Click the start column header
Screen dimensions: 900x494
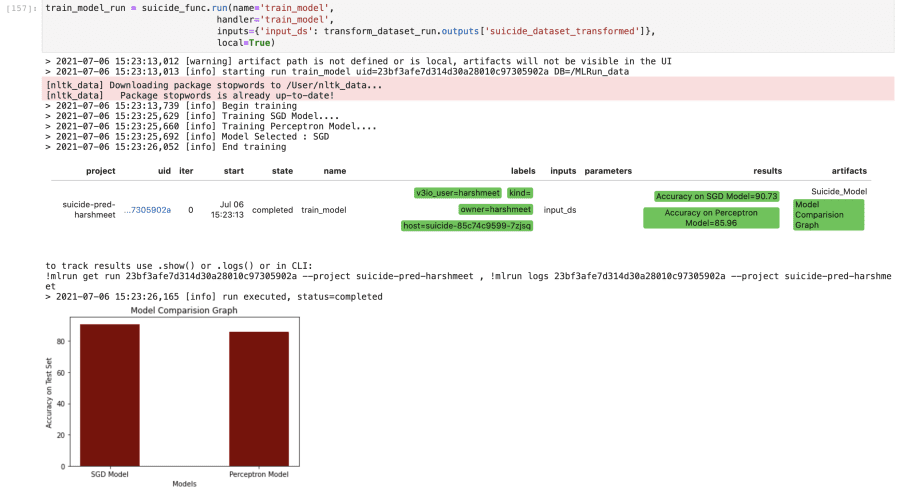234,171
